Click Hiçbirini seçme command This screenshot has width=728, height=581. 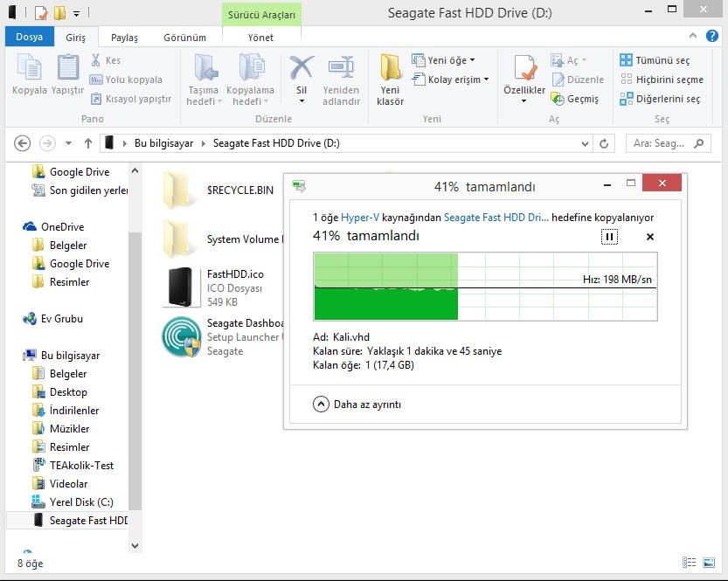point(662,80)
